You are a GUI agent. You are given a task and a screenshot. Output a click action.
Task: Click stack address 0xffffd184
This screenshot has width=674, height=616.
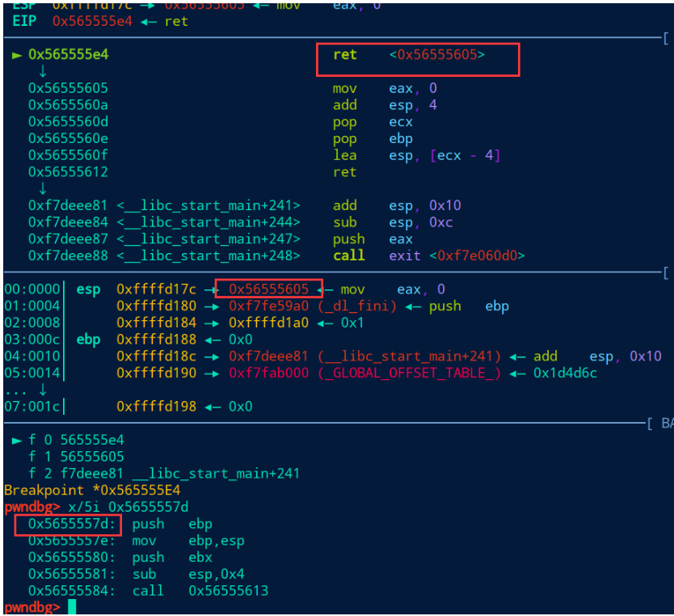click(x=157, y=323)
